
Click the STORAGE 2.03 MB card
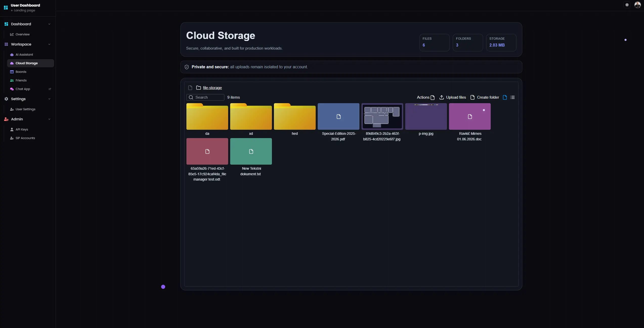501,42
